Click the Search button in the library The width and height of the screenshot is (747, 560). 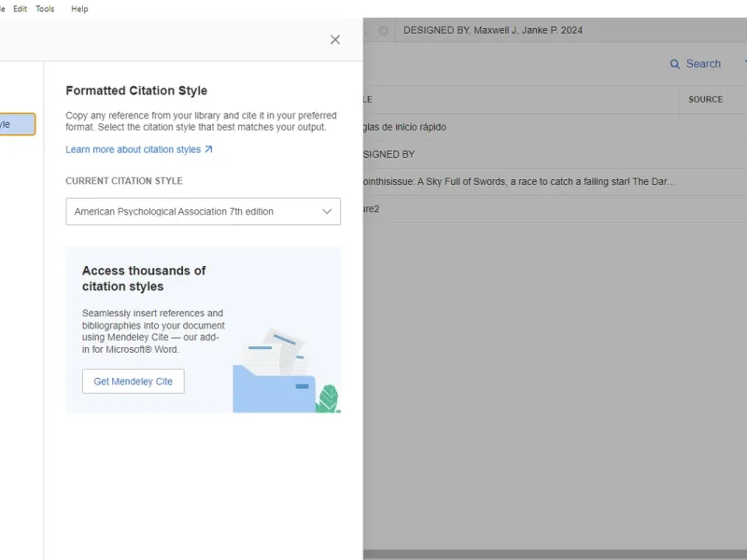click(695, 63)
